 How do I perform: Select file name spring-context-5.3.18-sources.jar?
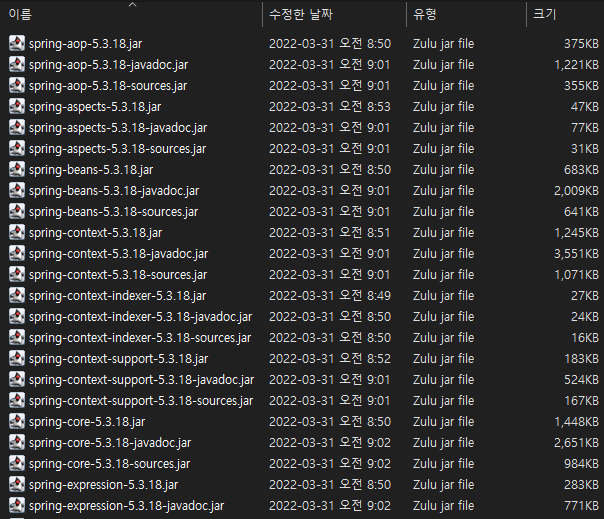click(118, 275)
